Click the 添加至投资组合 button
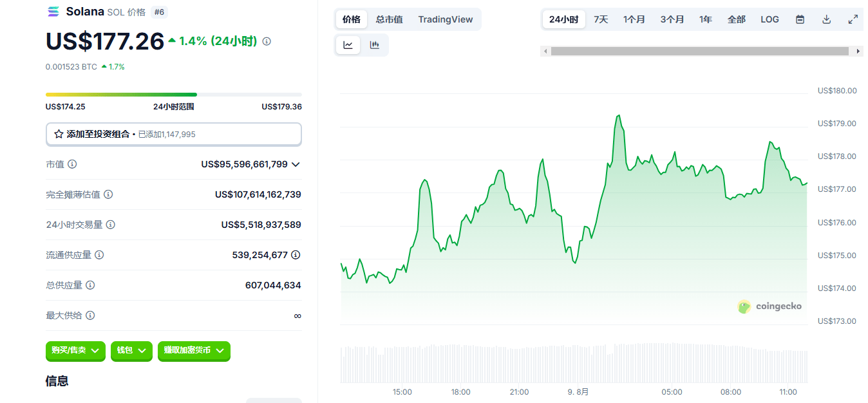This screenshot has height=403, width=868. [x=173, y=134]
